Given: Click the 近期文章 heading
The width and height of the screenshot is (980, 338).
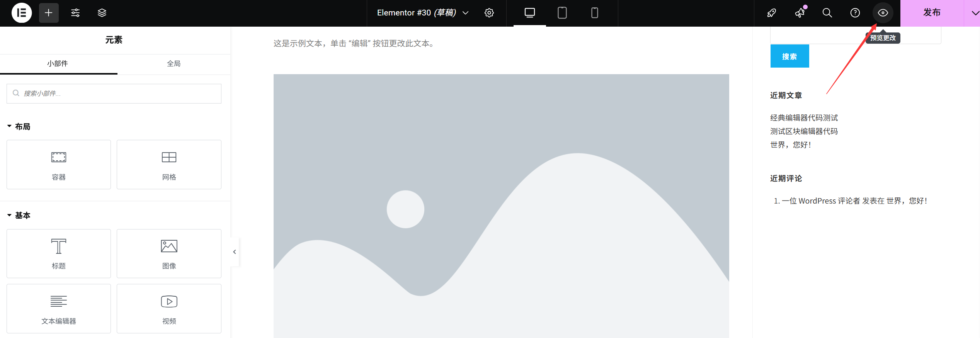Looking at the screenshot, I should coord(786,95).
